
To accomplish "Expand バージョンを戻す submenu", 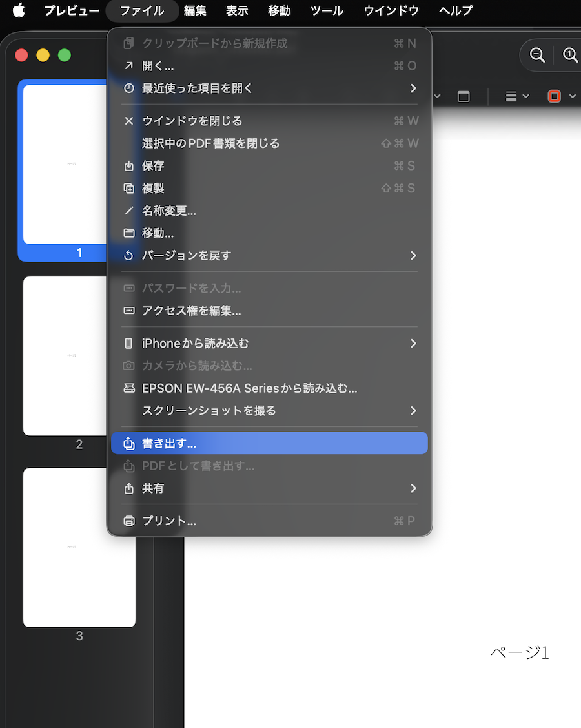I will click(x=269, y=255).
